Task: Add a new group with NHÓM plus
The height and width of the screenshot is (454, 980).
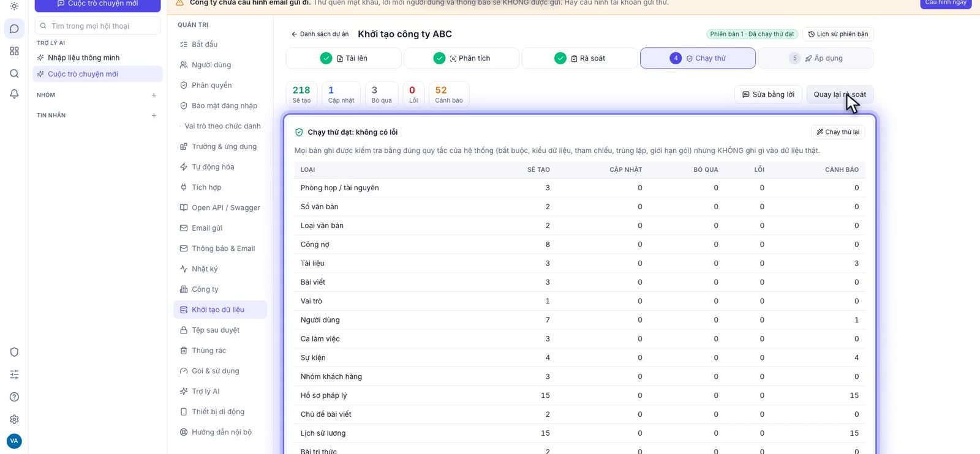Action: [154, 95]
